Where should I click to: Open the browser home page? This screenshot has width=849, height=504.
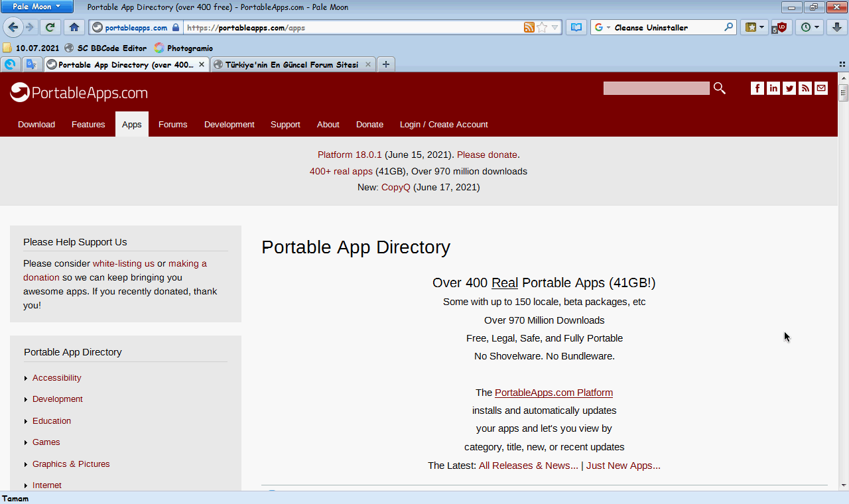point(74,27)
